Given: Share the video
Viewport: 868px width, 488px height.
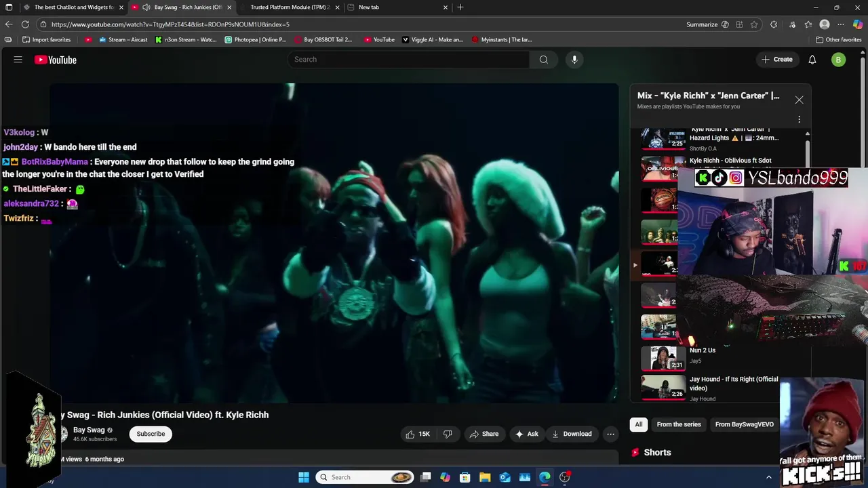Looking at the screenshot, I should [484, 434].
